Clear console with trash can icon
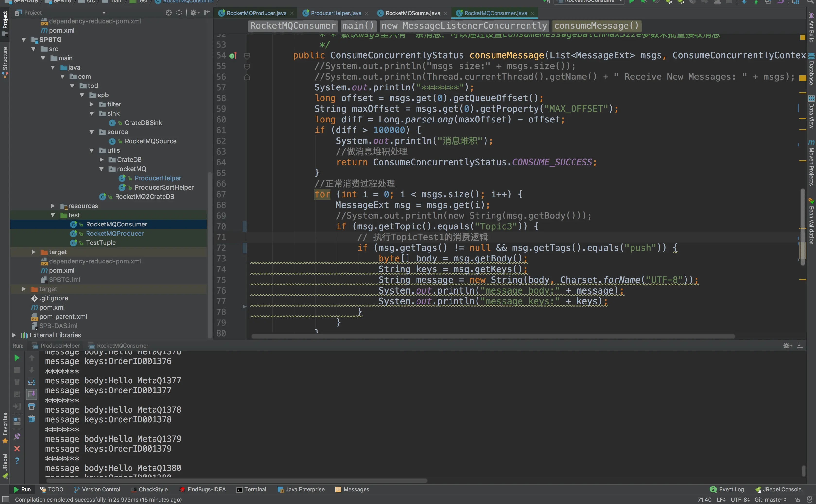 (32, 419)
